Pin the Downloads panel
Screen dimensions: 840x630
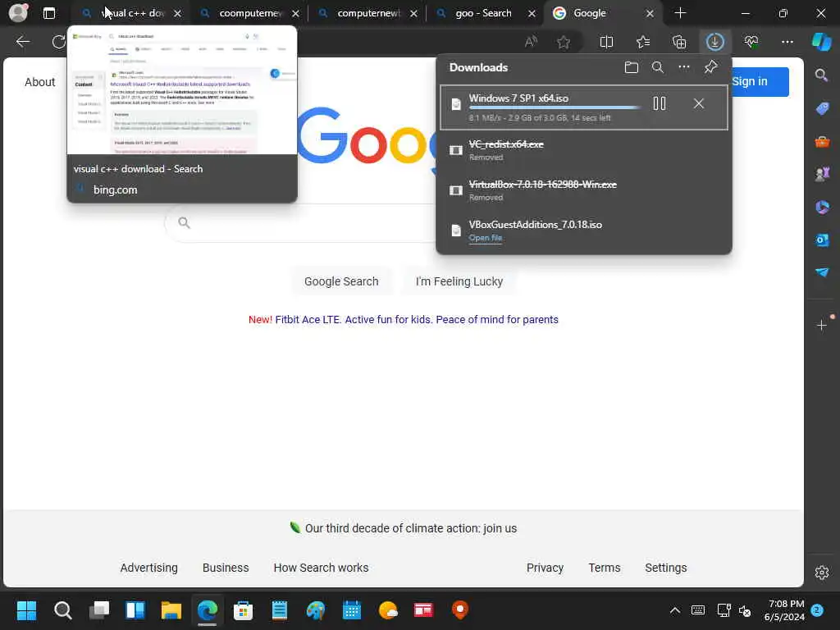pyautogui.click(x=711, y=67)
